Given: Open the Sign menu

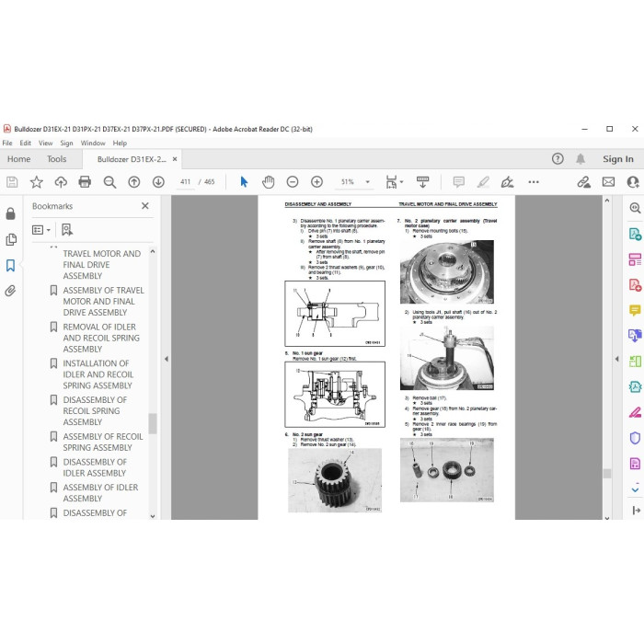Looking at the screenshot, I should tap(66, 143).
